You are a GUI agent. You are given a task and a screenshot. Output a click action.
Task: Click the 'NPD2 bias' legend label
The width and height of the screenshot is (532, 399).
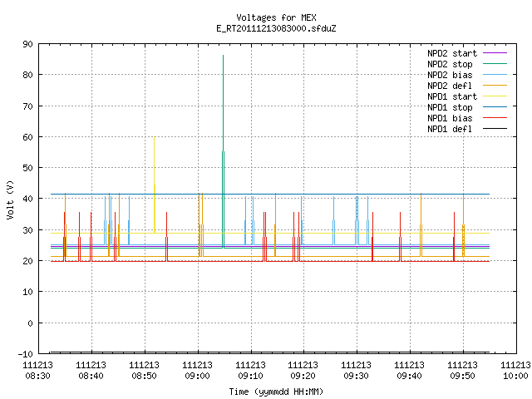pyautogui.click(x=450, y=75)
